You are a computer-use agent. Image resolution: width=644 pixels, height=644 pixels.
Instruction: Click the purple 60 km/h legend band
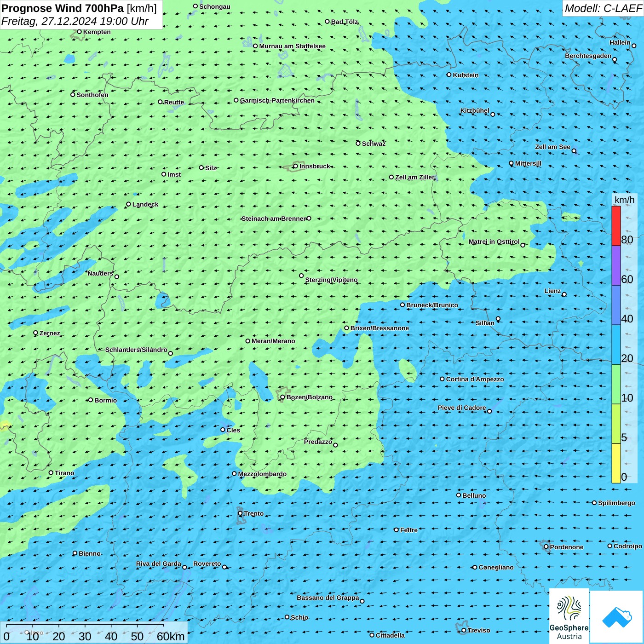tap(616, 265)
